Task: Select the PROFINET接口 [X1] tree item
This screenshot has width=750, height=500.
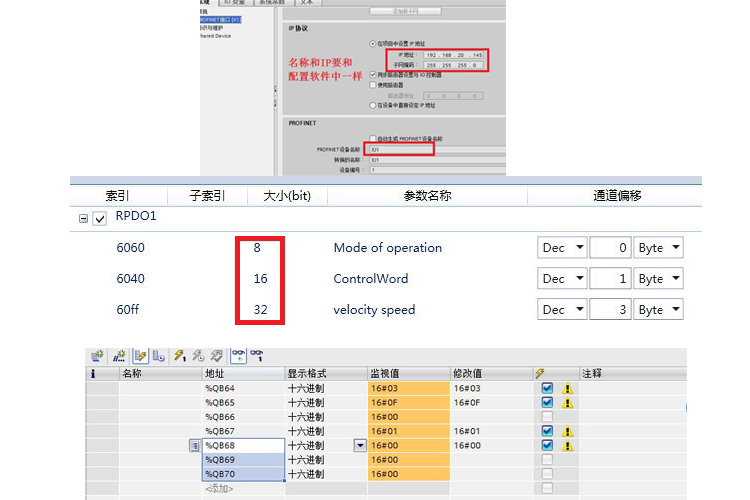Action: (221, 20)
